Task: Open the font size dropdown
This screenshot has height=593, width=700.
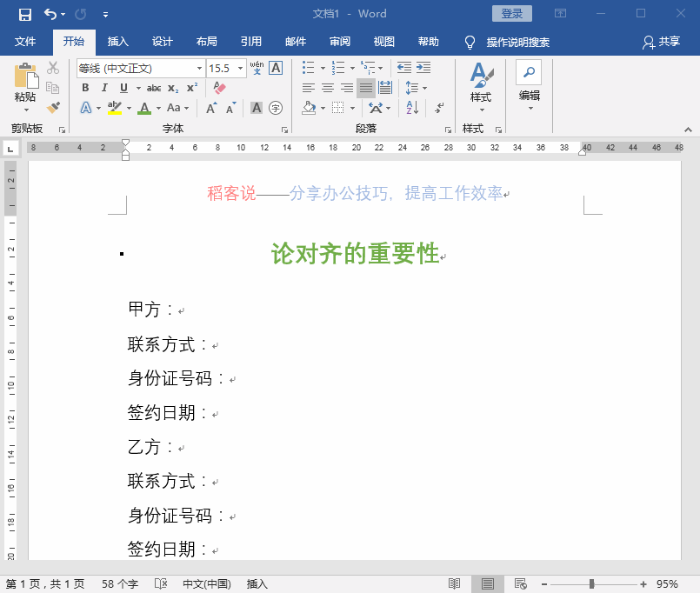Action: pyautogui.click(x=240, y=68)
